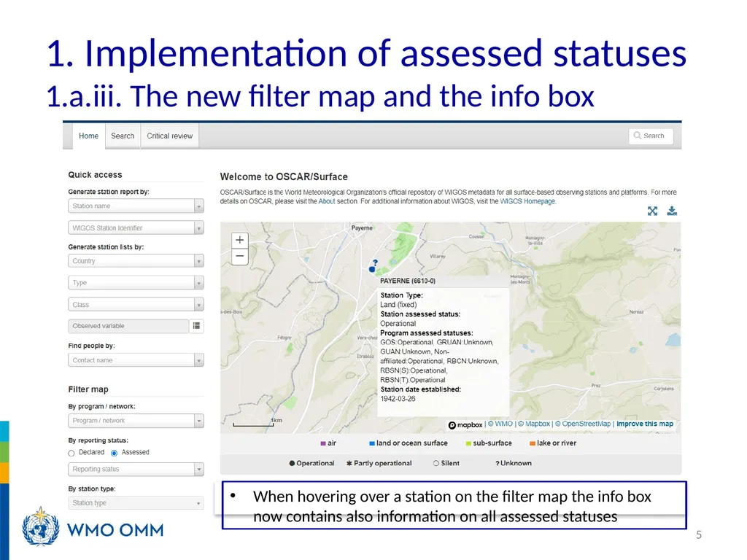747x560 pixels.
Task: Click the PAYERNE (6610-0) info box title
Action: (x=408, y=281)
